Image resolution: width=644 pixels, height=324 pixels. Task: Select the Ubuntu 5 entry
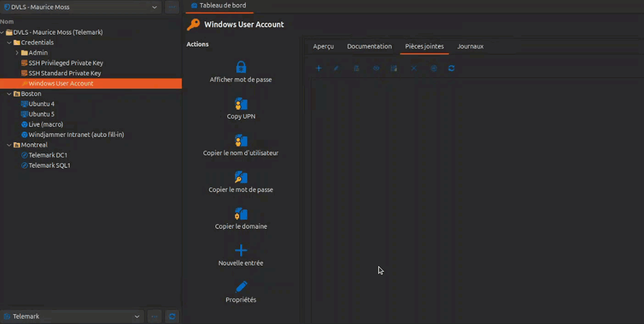pyautogui.click(x=41, y=114)
